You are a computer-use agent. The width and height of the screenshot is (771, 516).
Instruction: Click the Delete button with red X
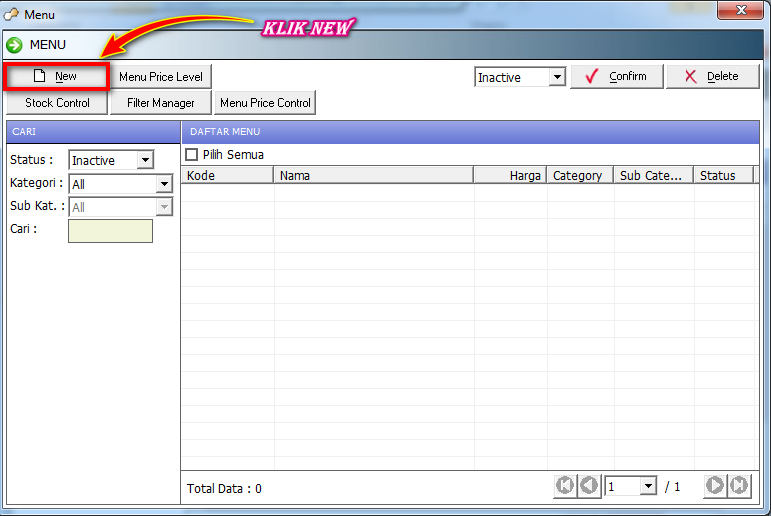pyautogui.click(x=712, y=77)
